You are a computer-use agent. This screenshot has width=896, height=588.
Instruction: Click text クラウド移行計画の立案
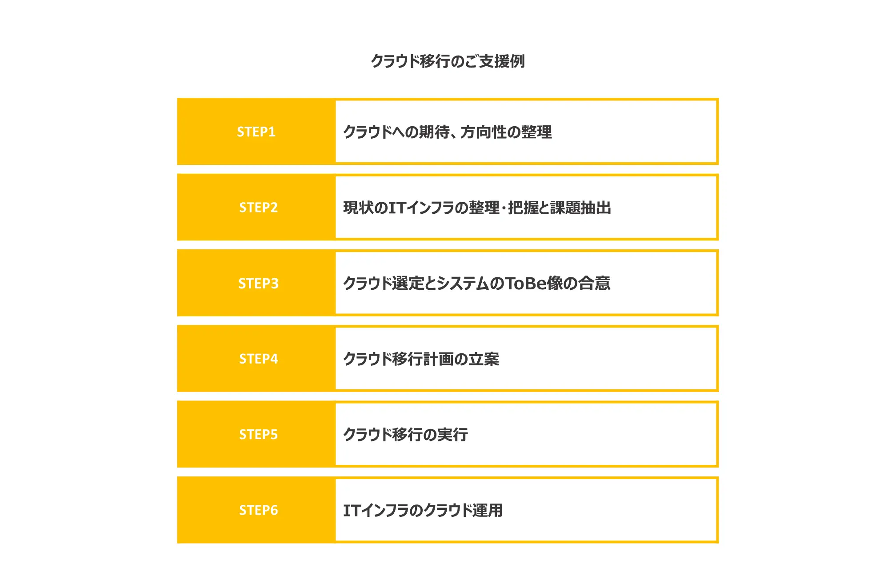[x=421, y=359]
